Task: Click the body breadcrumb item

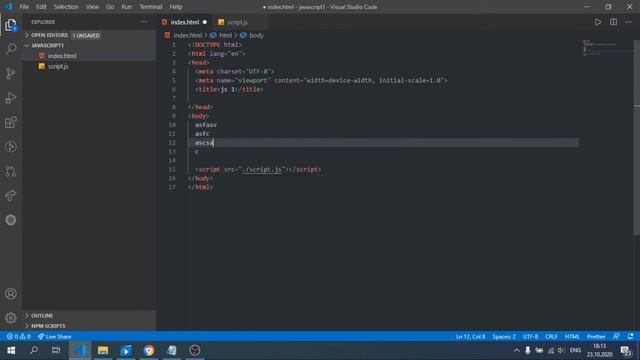Action: 256,36
